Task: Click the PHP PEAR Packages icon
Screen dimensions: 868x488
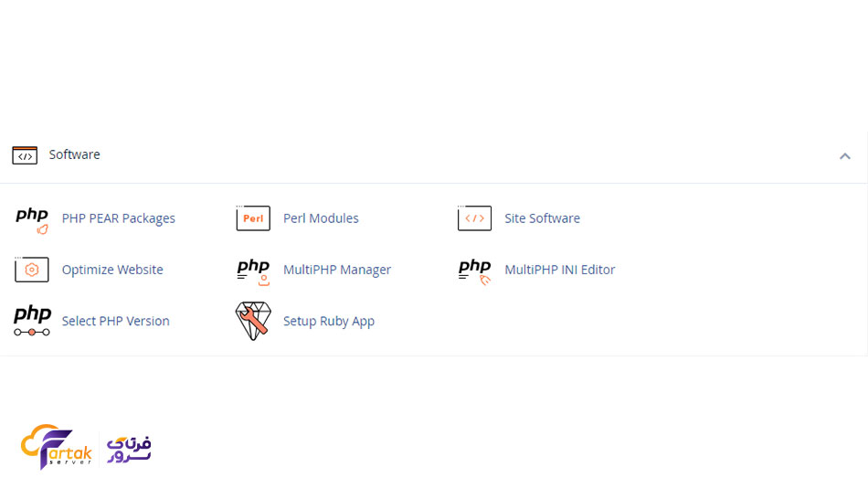Action: click(x=32, y=219)
